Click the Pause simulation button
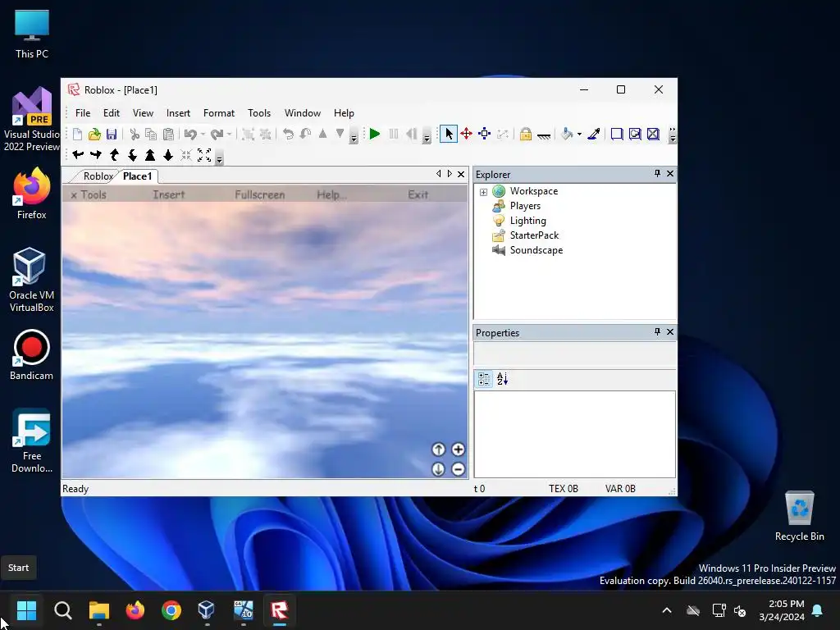This screenshot has width=840, height=630. pos(394,134)
